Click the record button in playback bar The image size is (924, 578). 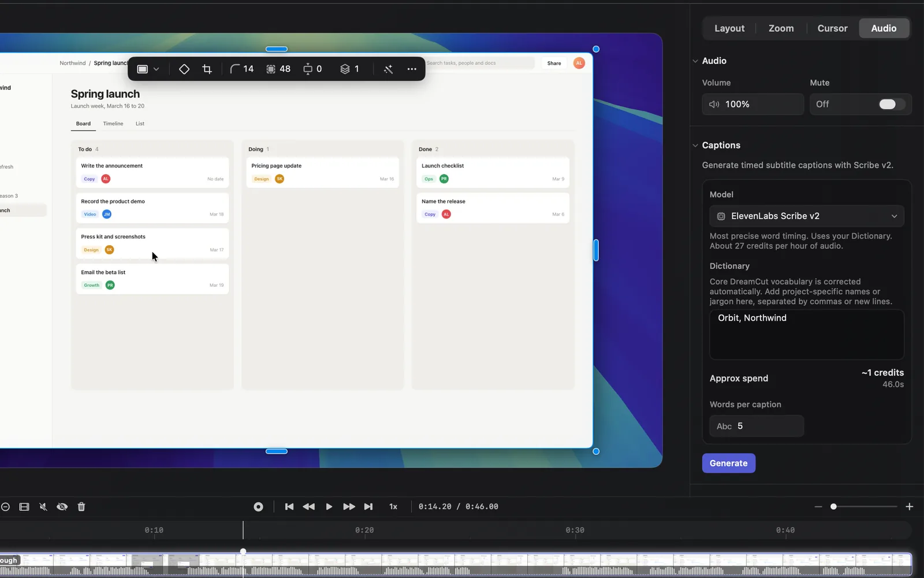258,506
